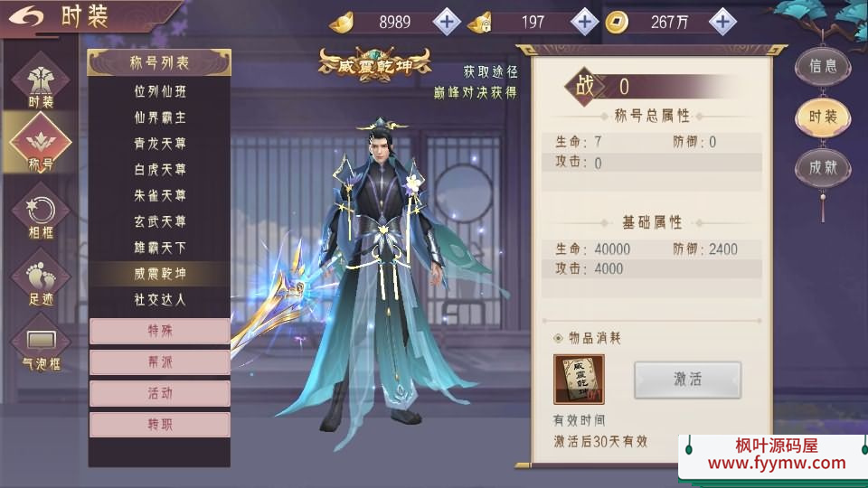Screen dimensions: 868x488
Task: Expand the 转职 title category
Action: pos(159,425)
